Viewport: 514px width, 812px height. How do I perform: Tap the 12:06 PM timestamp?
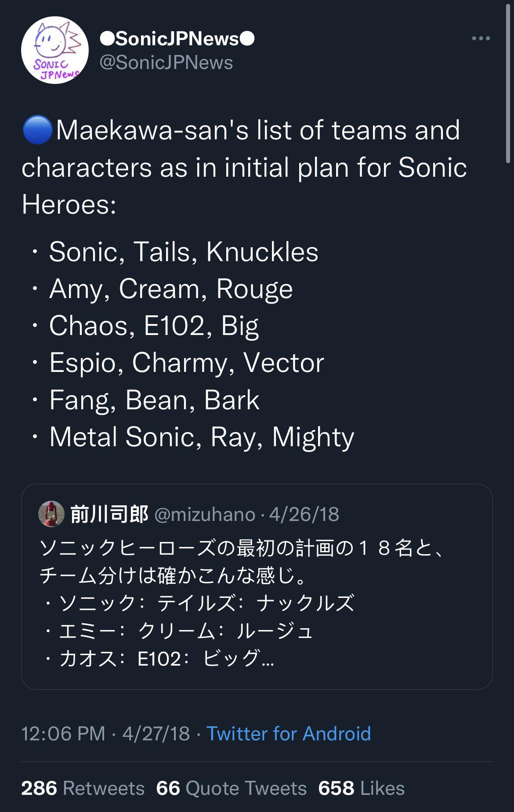click(x=63, y=733)
